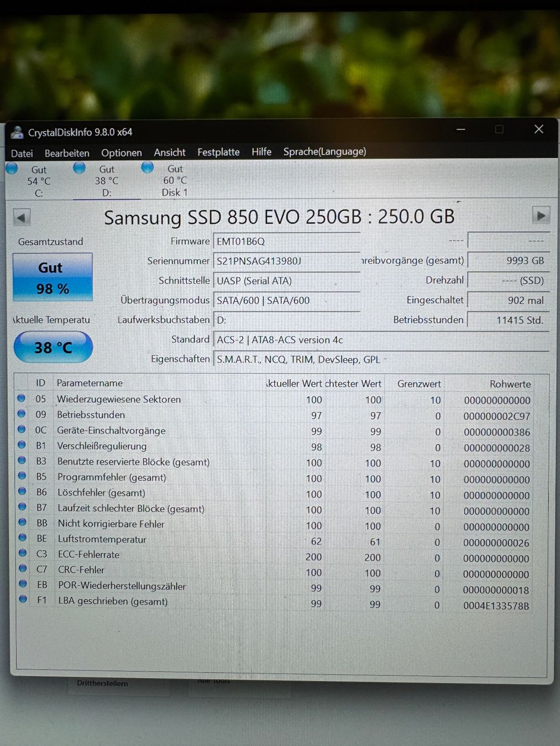Click the Firmware field EMT01B6Q
560x746 pixels.
coord(286,241)
